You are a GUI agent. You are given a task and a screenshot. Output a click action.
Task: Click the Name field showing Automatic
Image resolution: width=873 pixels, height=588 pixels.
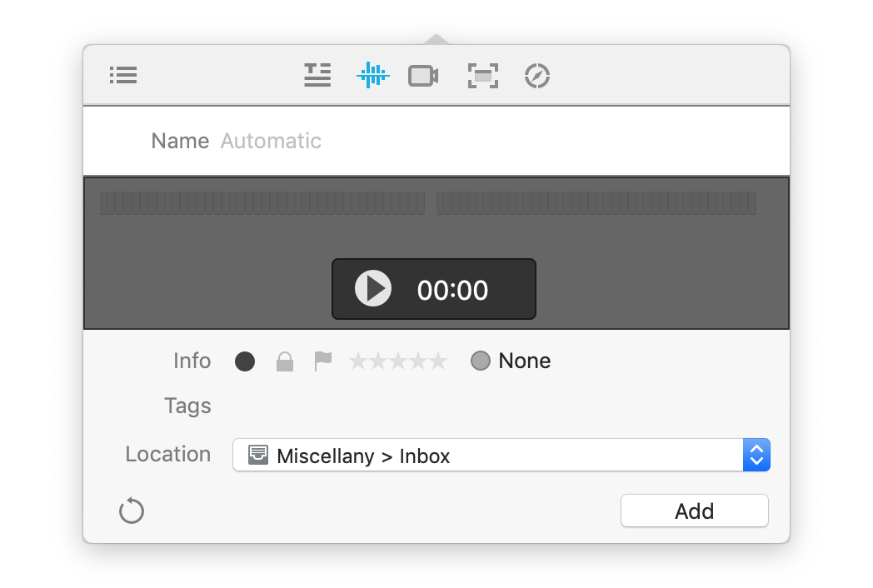click(500, 142)
